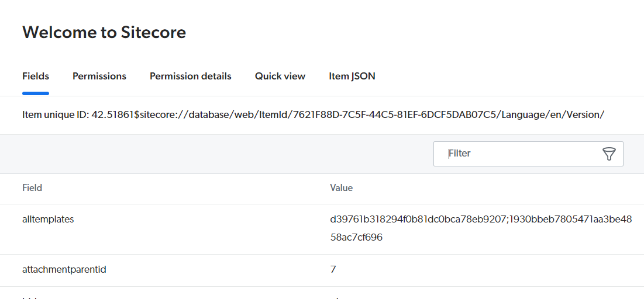644x299 pixels.
Task: Go to the Quick view tab
Action: tap(280, 77)
